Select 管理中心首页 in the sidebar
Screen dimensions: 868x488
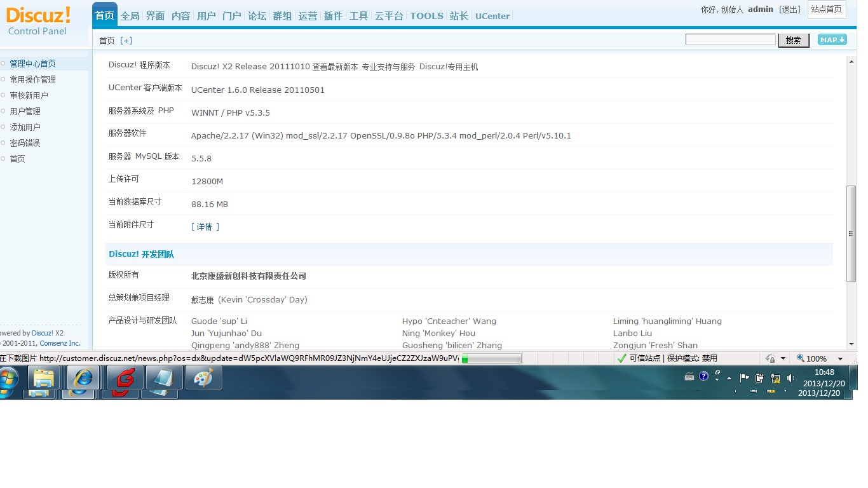pos(32,64)
